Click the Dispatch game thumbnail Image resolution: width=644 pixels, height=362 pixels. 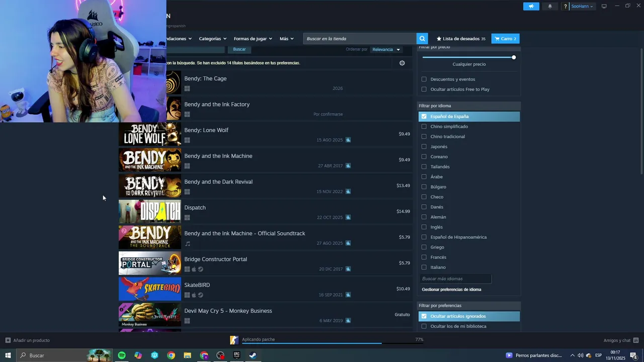[150, 212]
